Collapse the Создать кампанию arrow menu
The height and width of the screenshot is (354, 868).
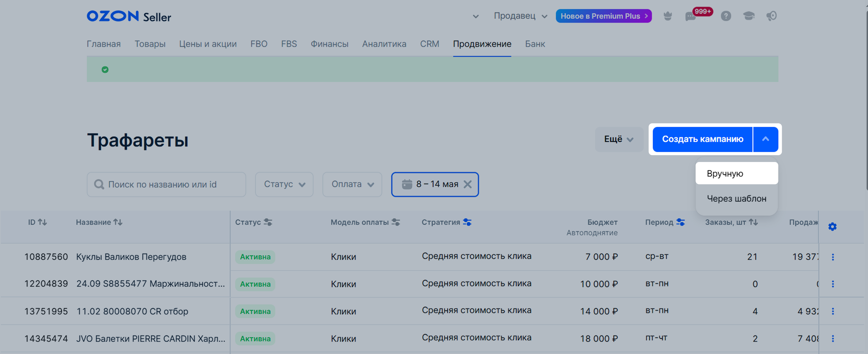pyautogui.click(x=766, y=139)
